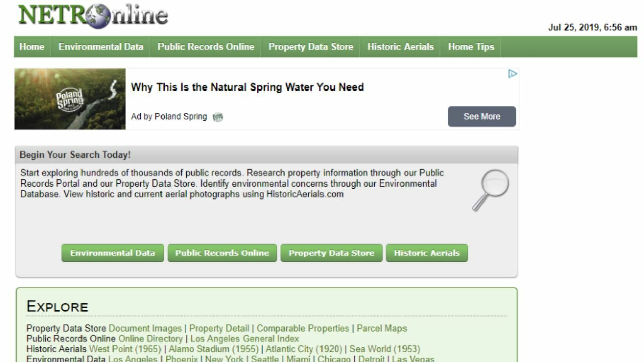Click the AdChoices triangle icon
The height and width of the screenshot is (362, 644).
512,74
